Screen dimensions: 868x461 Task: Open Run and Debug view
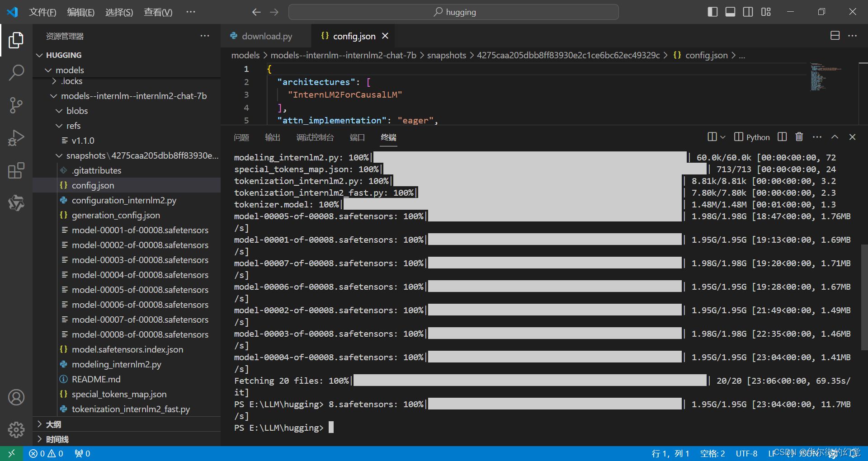click(x=16, y=138)
